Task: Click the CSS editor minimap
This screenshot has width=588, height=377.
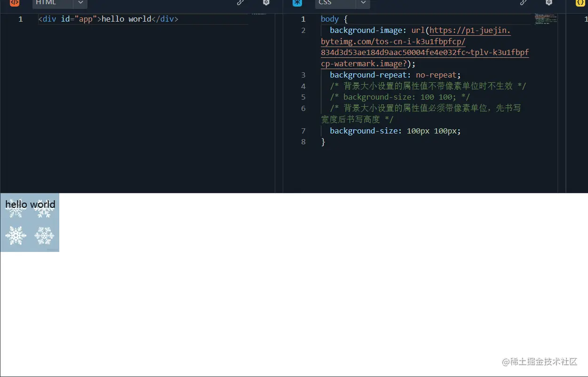Action: tap(546, 19)
